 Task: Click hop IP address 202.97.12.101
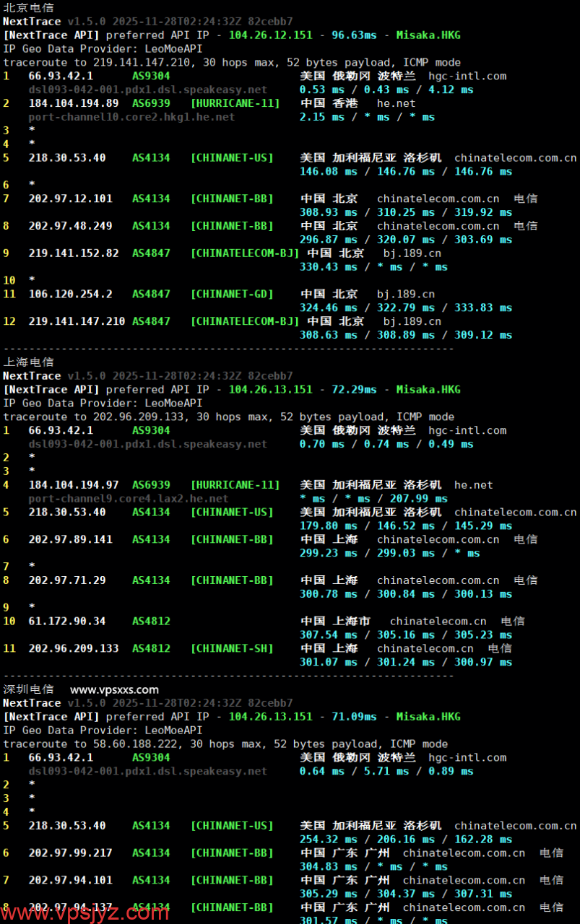point(70,199)
